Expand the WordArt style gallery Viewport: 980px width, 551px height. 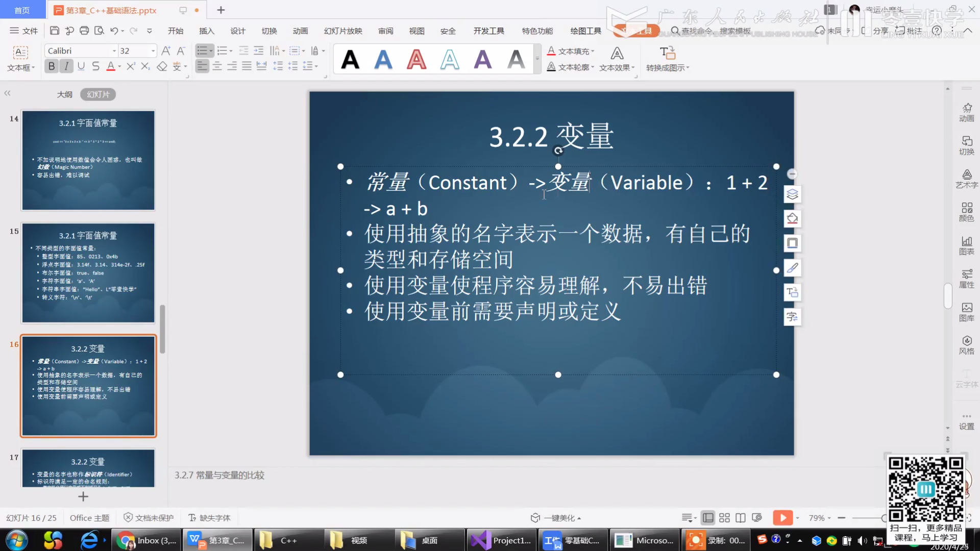click(537, 59)
